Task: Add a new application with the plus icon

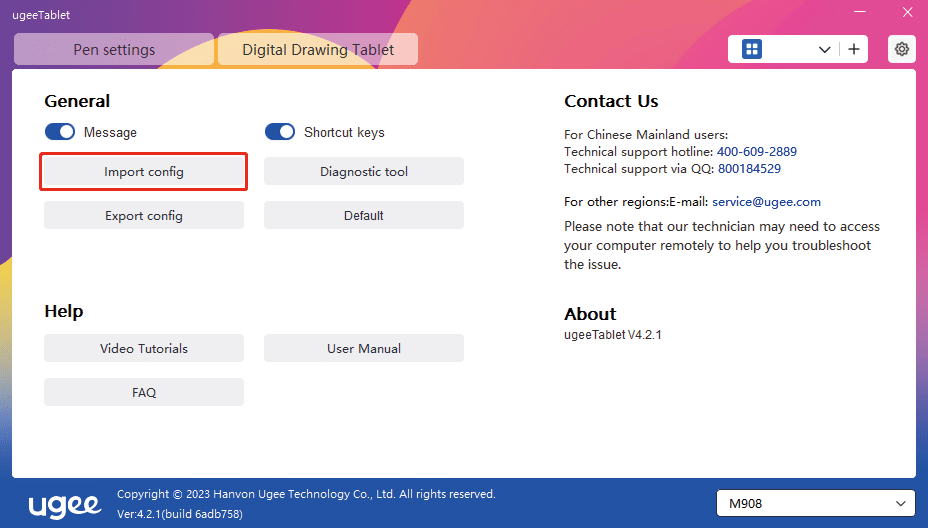Action: point(853,49)
